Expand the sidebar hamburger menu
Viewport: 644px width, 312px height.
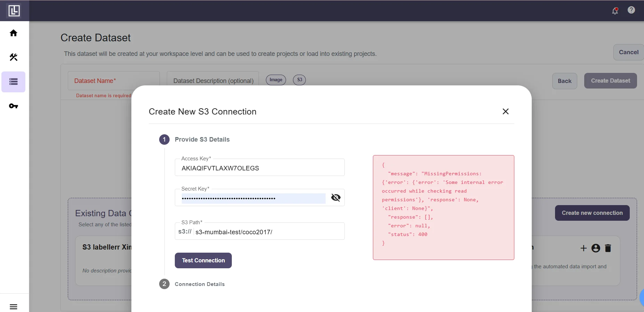(x=14, y=307)
